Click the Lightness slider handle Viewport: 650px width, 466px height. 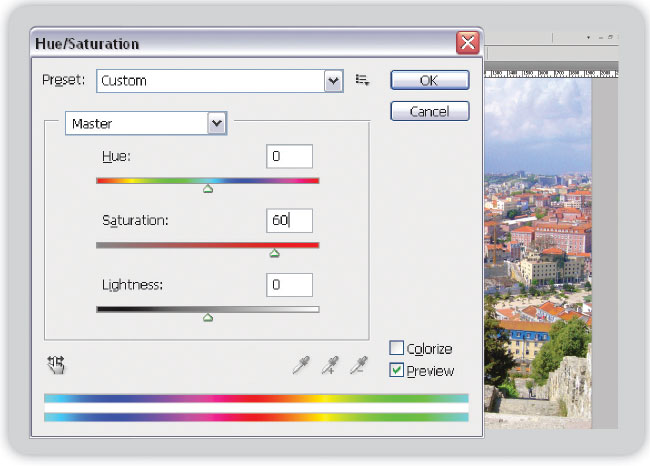(x=208, y=317)
